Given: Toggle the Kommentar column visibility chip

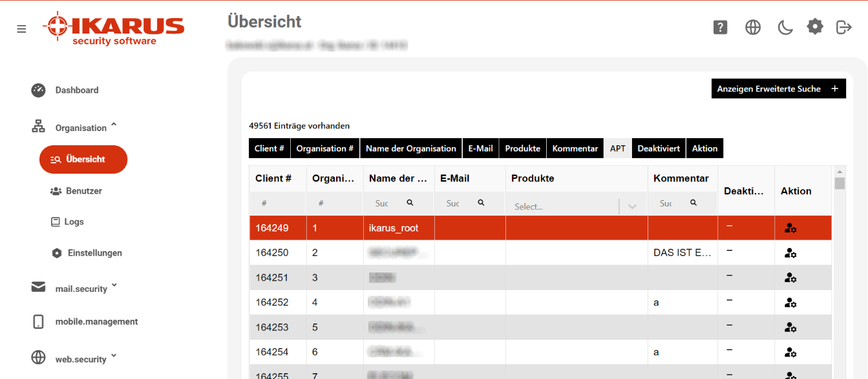Looking at the screenshot, I should [x=575, y=149].
